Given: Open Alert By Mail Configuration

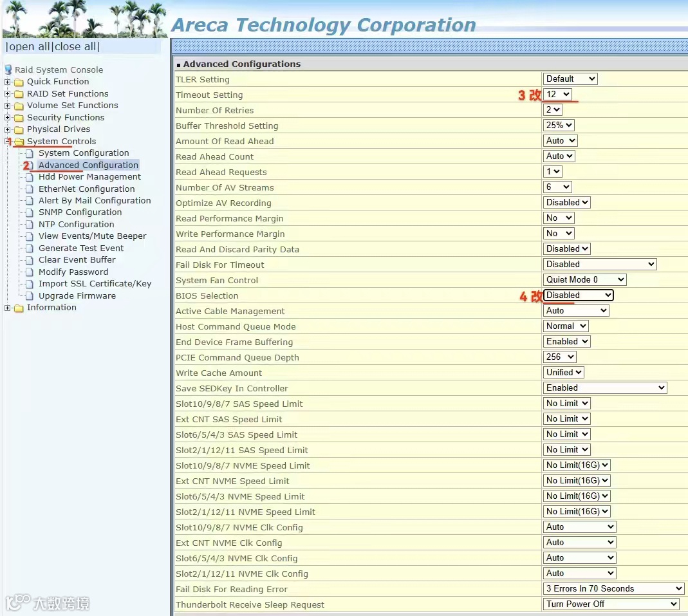Looking at the screenshot, I should click(95, 201).
